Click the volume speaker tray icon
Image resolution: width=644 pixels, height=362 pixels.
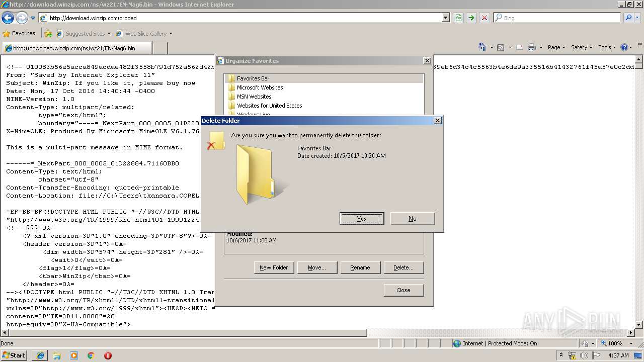[584, 355]
